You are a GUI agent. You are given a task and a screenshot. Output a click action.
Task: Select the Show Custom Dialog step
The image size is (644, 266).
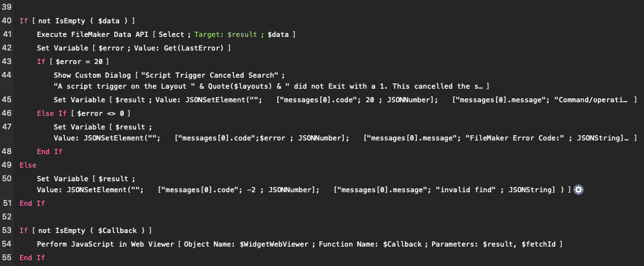point(271,81)
